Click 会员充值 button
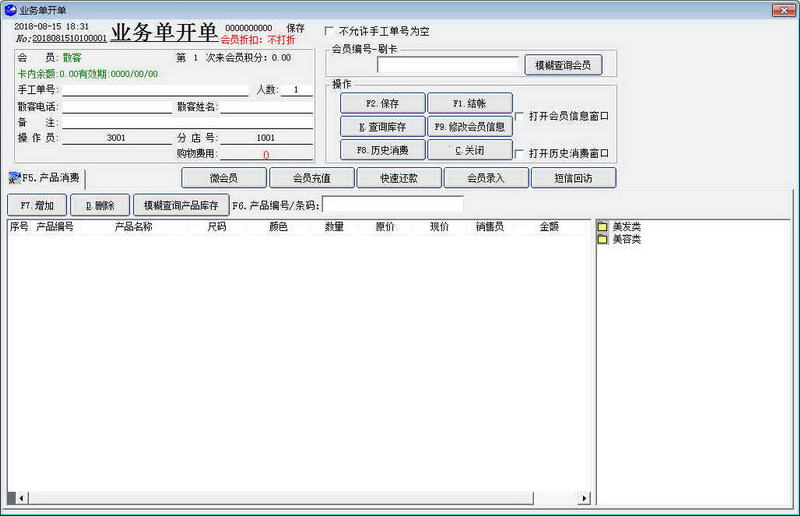This screenshot has height=516, width=800. pos(312,178)
